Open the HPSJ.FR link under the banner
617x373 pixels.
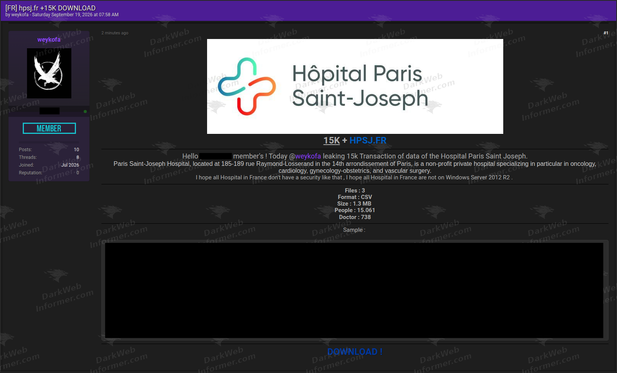(x=368, y=140)
